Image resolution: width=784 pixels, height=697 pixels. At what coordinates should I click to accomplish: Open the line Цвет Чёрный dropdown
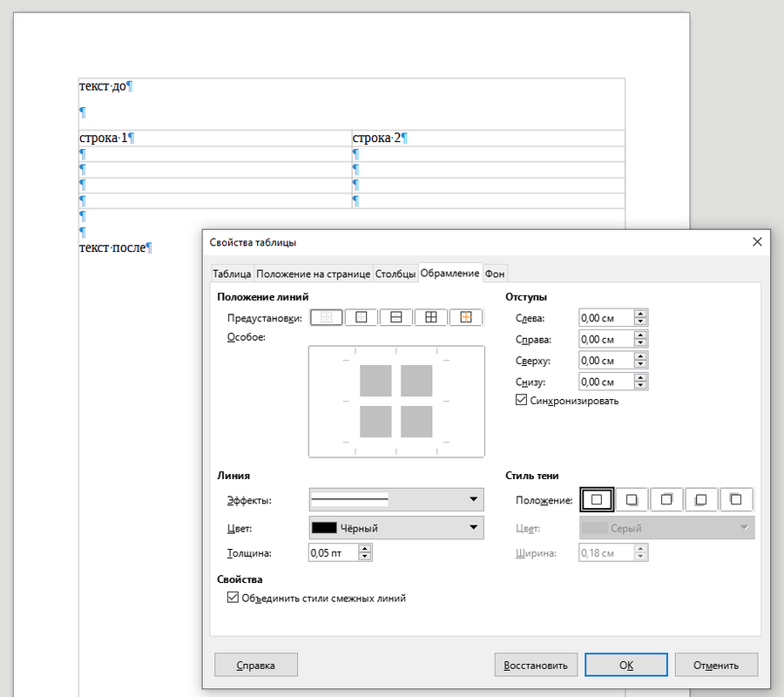pyautogui.click(x=396, y=527)
